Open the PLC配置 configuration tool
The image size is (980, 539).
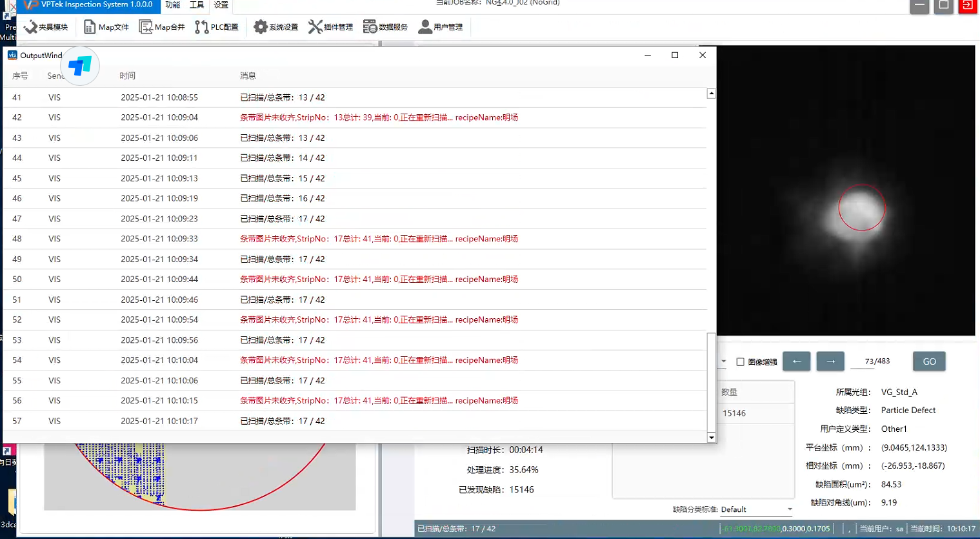coord(217,27)
